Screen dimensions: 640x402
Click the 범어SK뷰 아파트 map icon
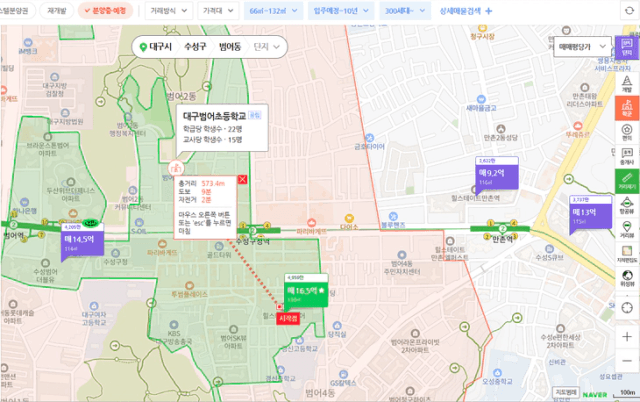(233, 329)
